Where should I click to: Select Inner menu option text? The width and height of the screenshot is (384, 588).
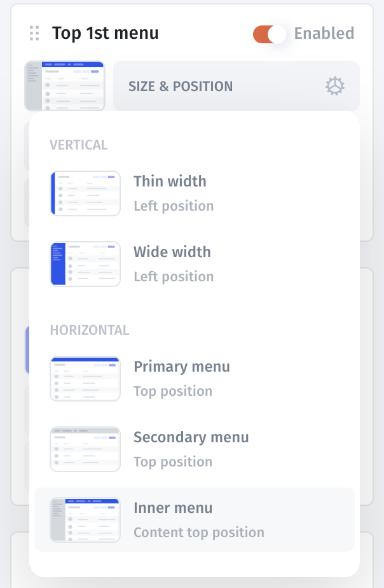click(173, 508)
